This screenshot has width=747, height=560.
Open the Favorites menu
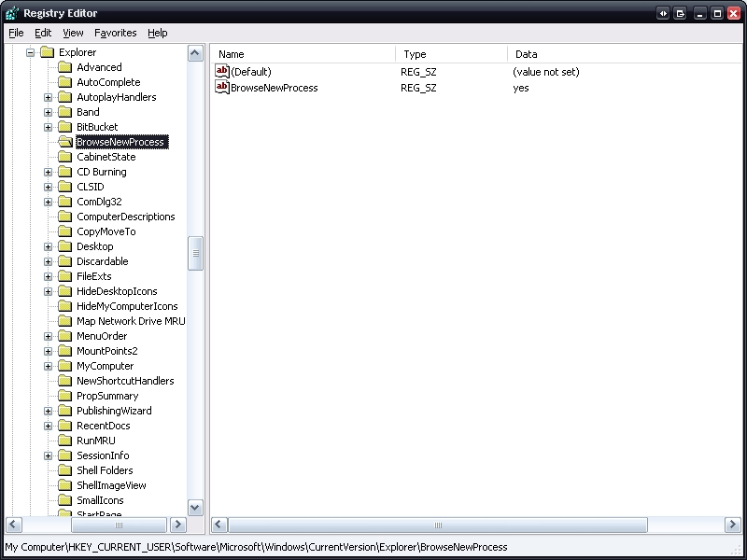click(x=115, y=33)
